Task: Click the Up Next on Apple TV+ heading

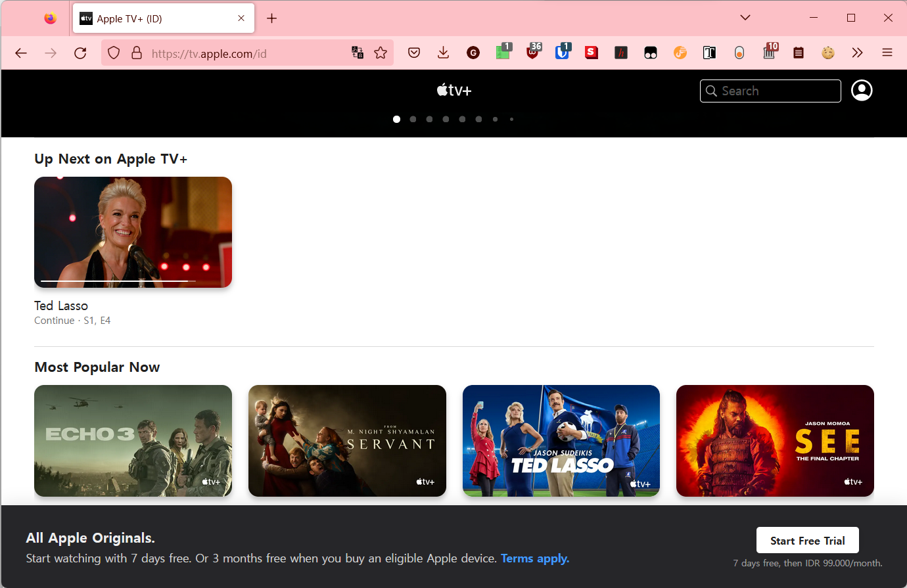Action: (111, 159)
